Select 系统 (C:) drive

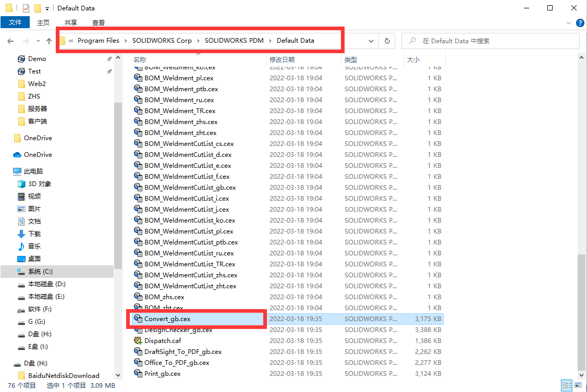pos(57,272)
